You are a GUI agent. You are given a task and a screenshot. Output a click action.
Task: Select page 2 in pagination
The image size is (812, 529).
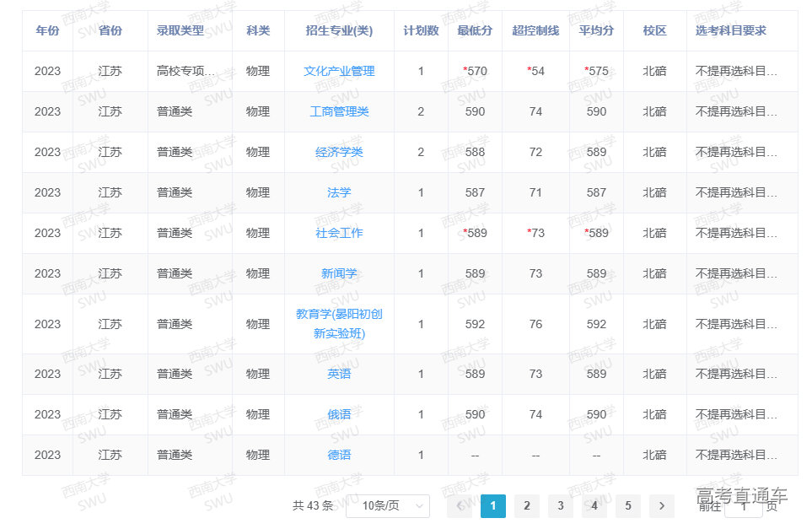coord(527,505)
